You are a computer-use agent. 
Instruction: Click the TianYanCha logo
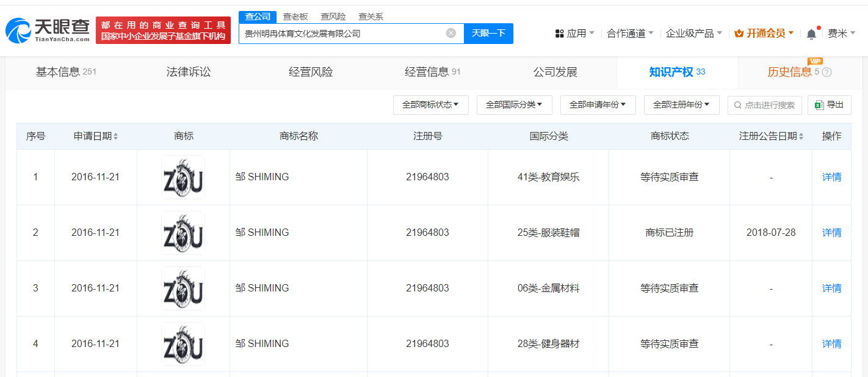48,29
